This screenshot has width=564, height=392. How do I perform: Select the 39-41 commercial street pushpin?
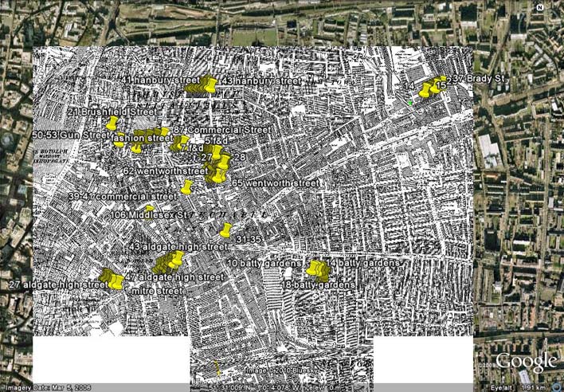[186, 188]
